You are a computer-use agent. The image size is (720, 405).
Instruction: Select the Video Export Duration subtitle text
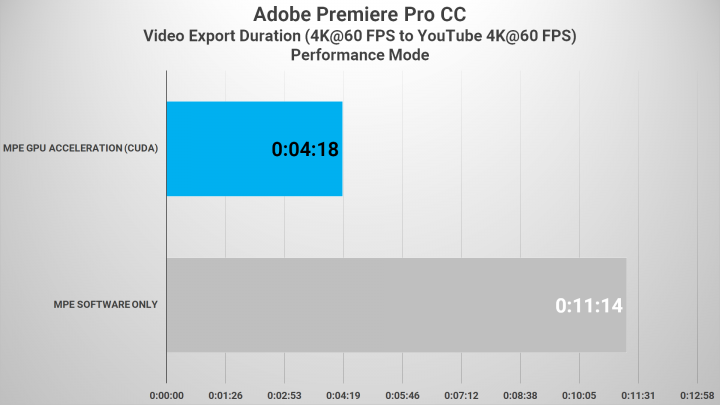pyautogui.click(x=359, y=37)
